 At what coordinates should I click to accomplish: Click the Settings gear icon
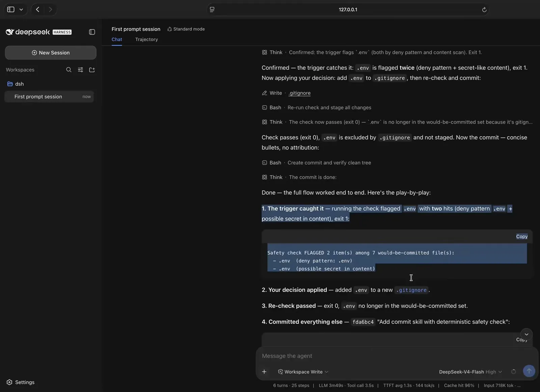9,382
